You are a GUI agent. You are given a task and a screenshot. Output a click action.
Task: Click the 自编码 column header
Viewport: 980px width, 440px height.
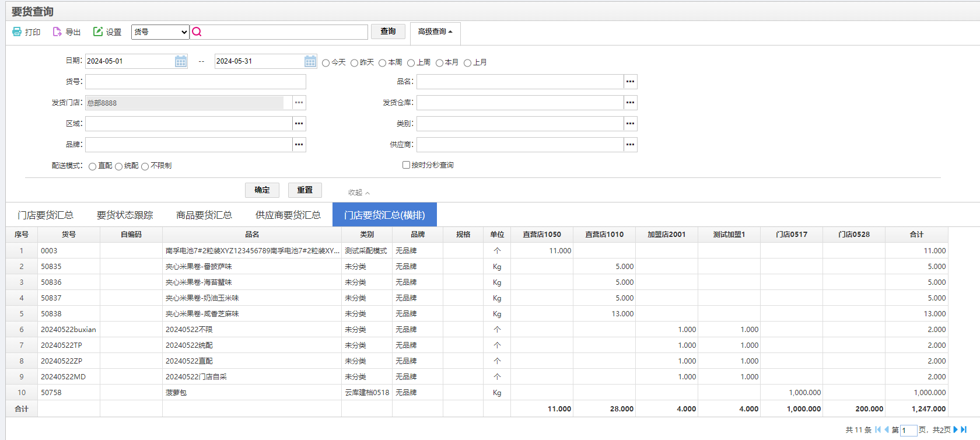(131, 235)
